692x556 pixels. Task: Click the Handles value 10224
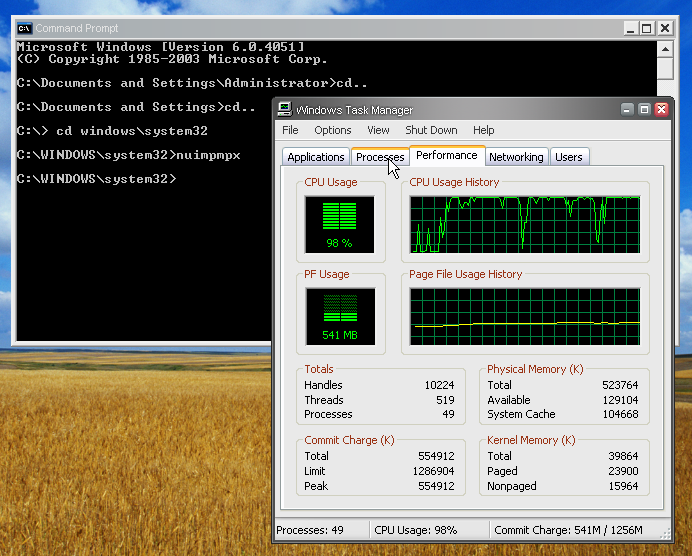[x=439, y=385]
